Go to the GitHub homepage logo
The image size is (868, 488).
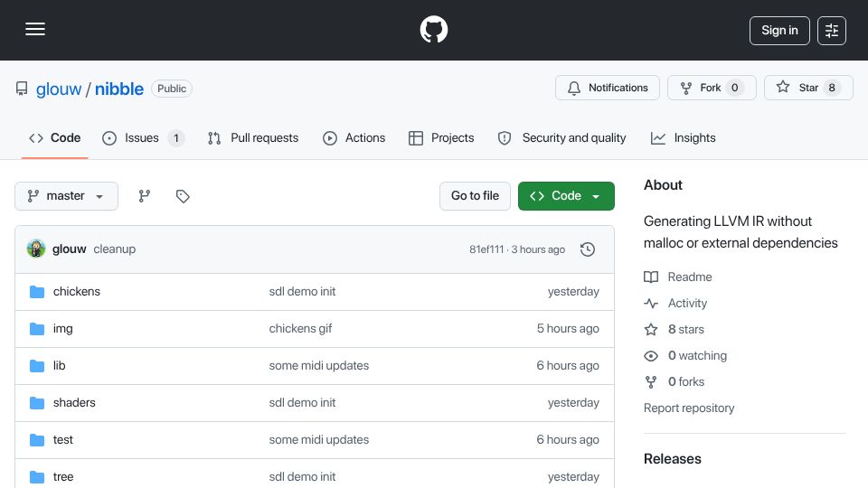[433, 29]
